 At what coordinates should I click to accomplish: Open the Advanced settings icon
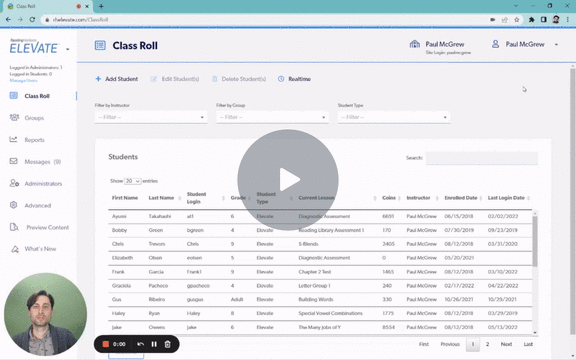[x=14, y=205]
